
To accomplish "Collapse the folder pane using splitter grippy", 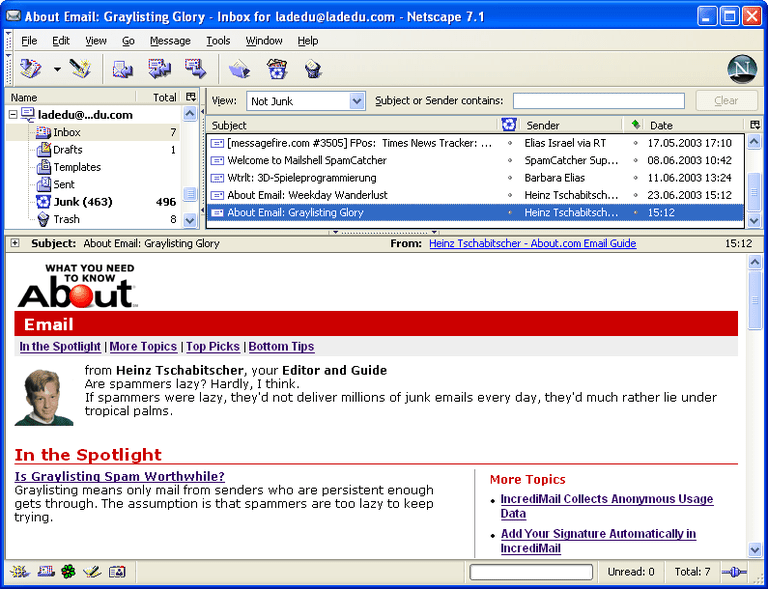I will (x=202, y=161).
